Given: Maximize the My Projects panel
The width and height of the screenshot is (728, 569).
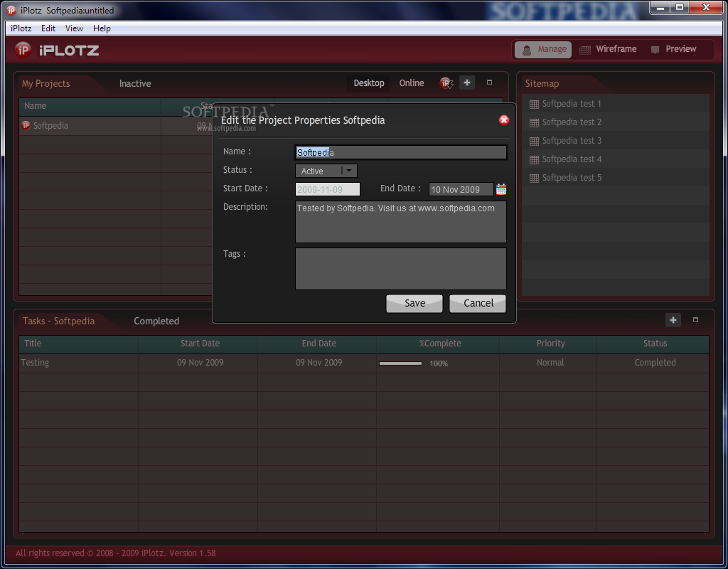Looking at the screenshot, I should coord(489,83).
